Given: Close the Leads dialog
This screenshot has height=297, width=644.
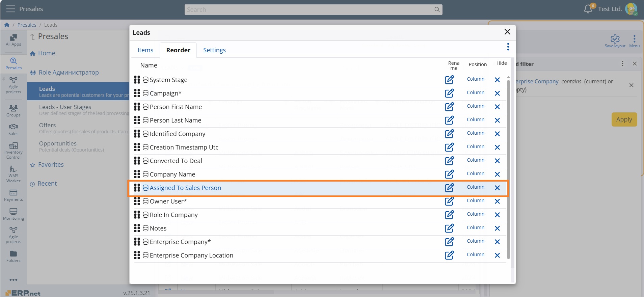Looking at the screenshot, I should tap(507, 32).
